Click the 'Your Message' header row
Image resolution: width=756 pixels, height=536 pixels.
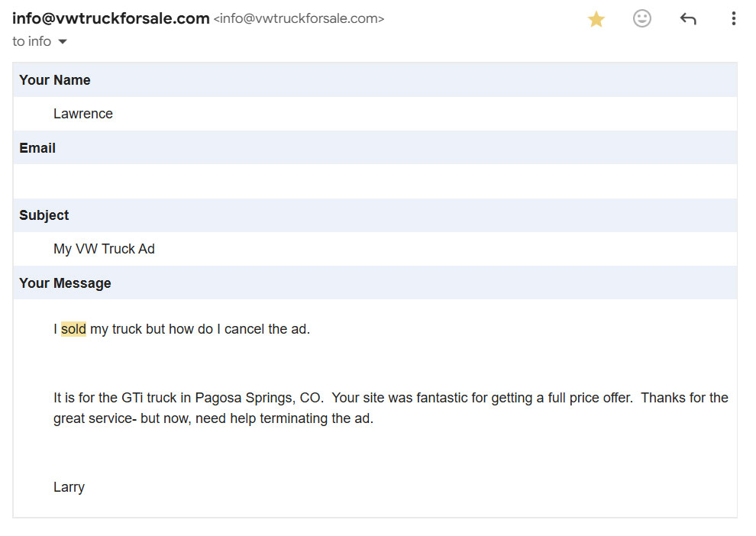click(375, 283)
